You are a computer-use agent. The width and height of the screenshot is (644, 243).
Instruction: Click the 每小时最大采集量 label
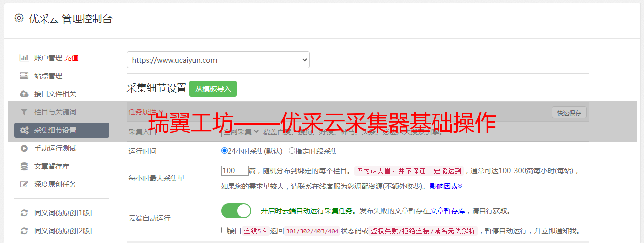(156, 178)
